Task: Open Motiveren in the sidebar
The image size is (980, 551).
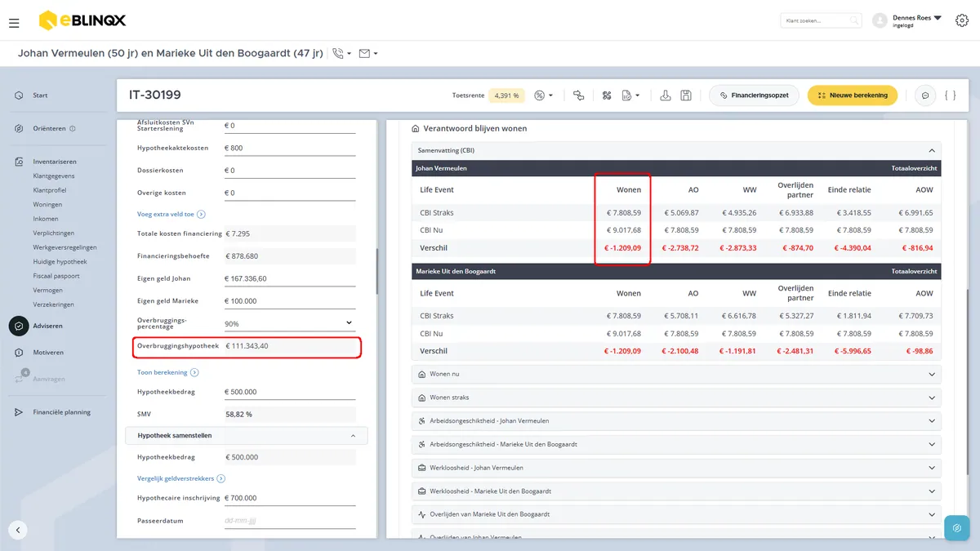Action: [x=48, y=353]
